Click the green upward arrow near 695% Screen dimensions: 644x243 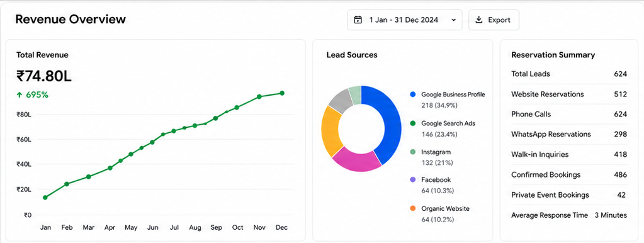[x=20, y=95]
